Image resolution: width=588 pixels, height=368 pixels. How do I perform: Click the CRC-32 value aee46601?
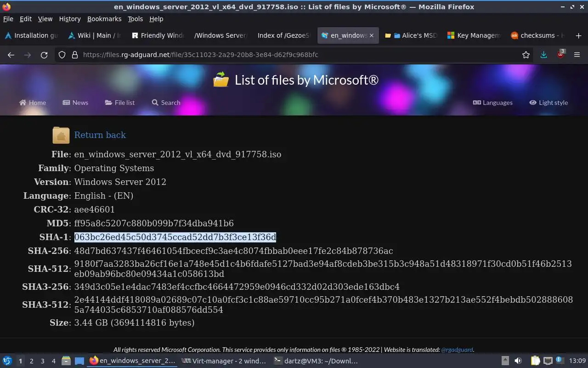tap(95, 209)
